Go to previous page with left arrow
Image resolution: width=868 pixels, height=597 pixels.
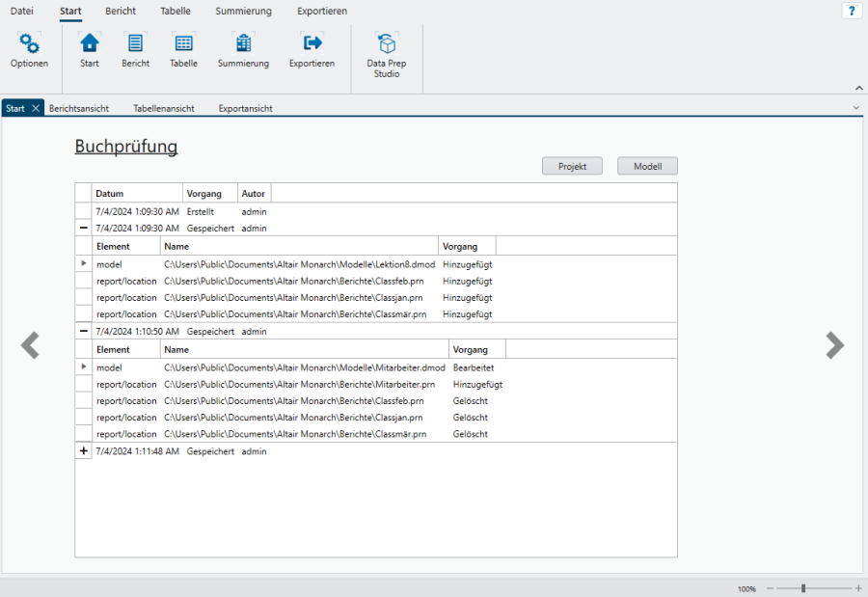click(x=31, y=345)
